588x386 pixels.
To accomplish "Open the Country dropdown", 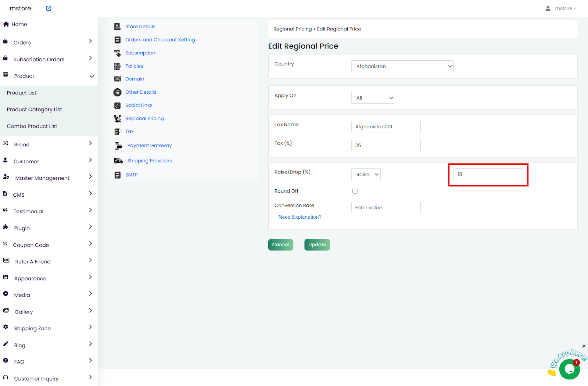I will pos(402,67).
